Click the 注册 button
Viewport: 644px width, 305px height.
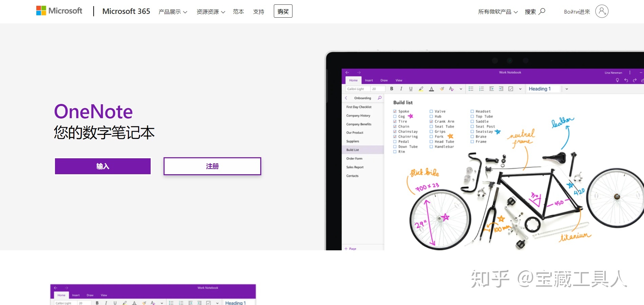click(x=212, y=166)
